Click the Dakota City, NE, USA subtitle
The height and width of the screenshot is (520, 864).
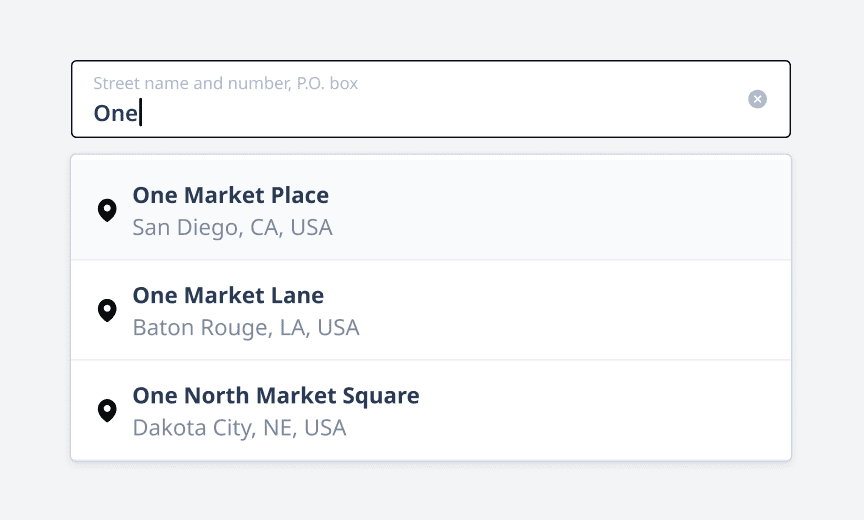click(x=239, y=428)
